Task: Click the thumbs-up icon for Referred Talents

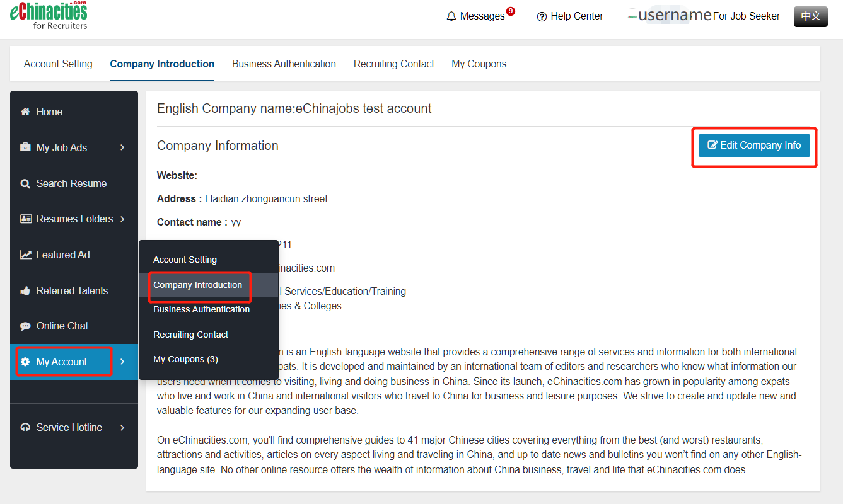Action: (26, 290)
